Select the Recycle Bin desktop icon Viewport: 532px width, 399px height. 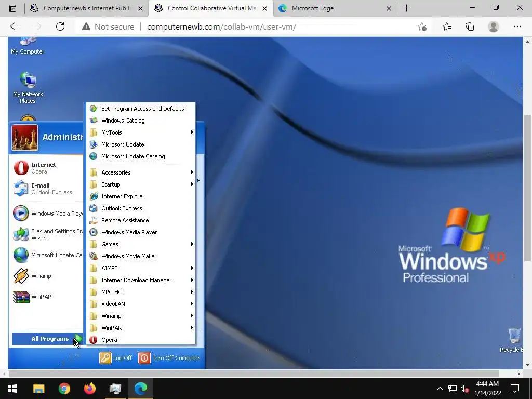(x=513, y=340)
